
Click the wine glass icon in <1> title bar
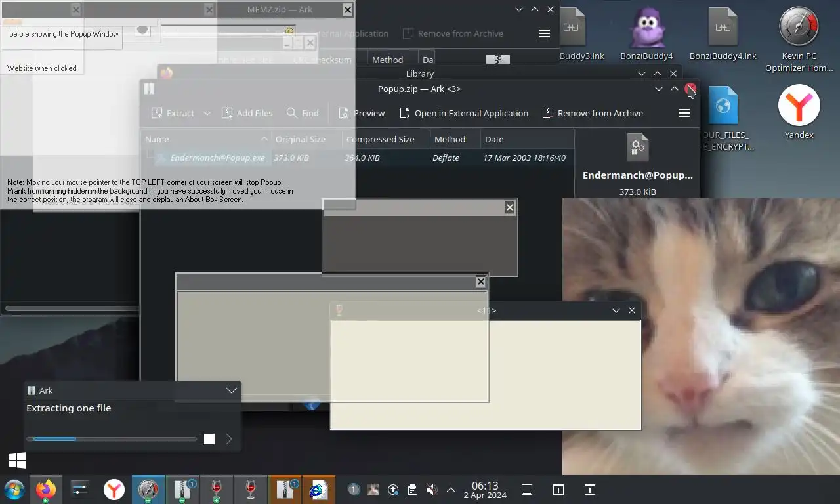pos(339,310)
